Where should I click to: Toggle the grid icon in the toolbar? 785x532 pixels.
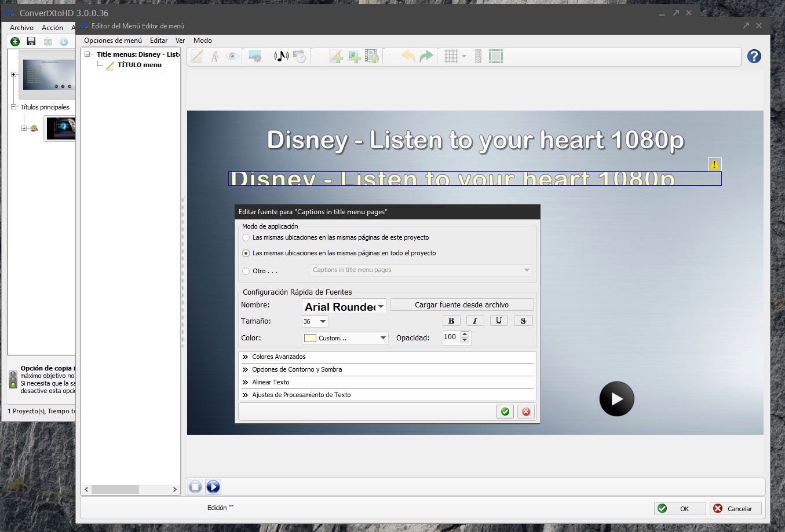pos(451,56)
